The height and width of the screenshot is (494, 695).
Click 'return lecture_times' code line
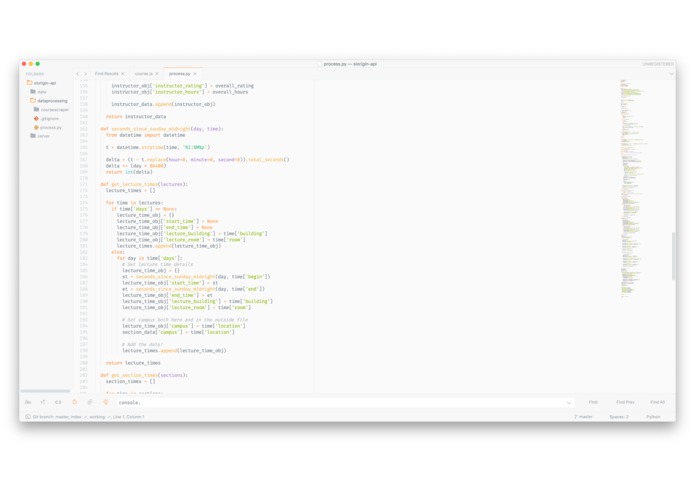133,363
